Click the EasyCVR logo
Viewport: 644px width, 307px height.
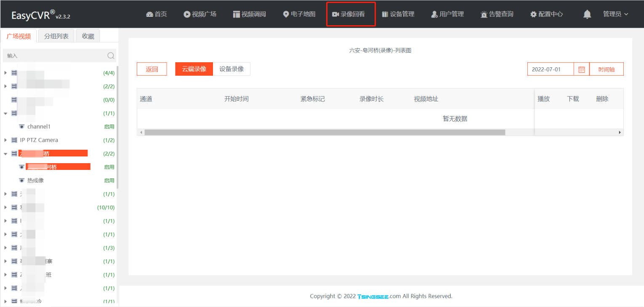tap(41, 15)
